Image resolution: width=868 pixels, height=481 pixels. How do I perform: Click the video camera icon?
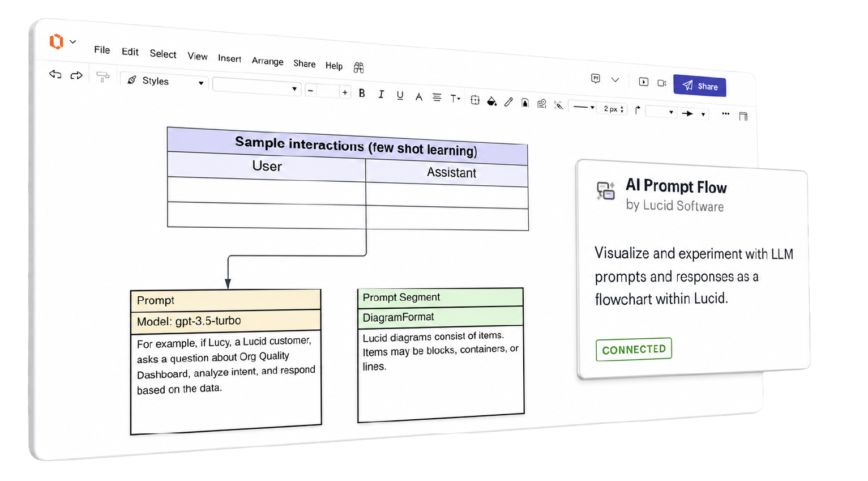click(662, 83)
